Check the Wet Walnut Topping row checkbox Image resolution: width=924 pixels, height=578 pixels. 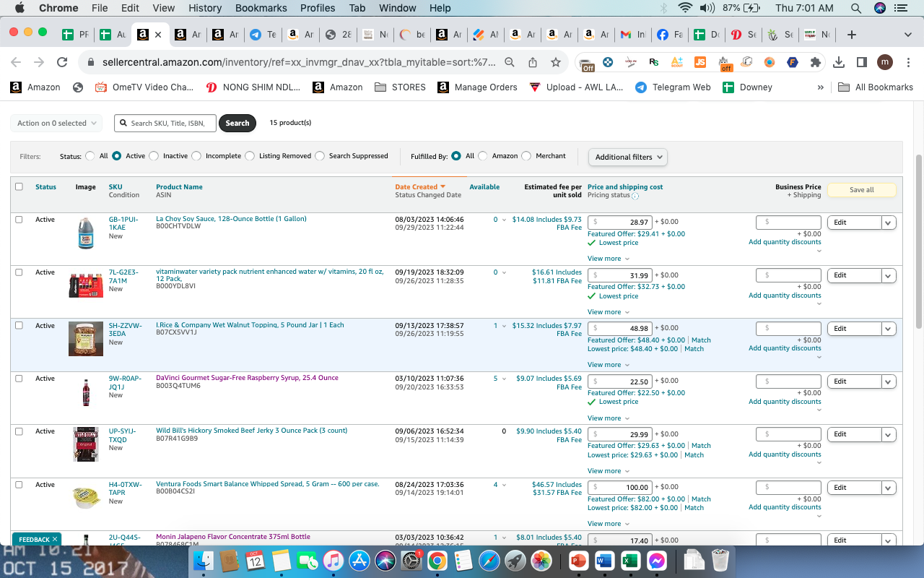click(x=19, y=326)
